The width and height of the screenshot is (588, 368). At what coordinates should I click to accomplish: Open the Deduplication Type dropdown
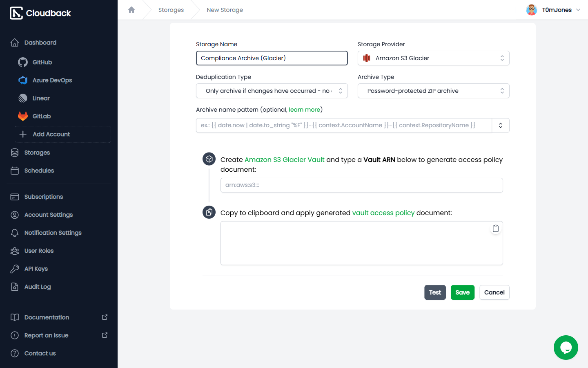point(272,91)
